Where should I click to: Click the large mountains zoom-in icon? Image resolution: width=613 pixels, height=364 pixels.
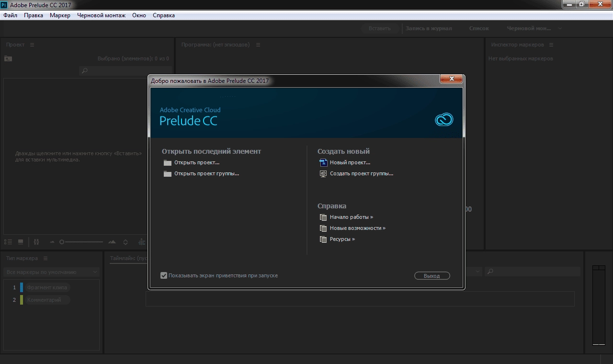(112, 242)
